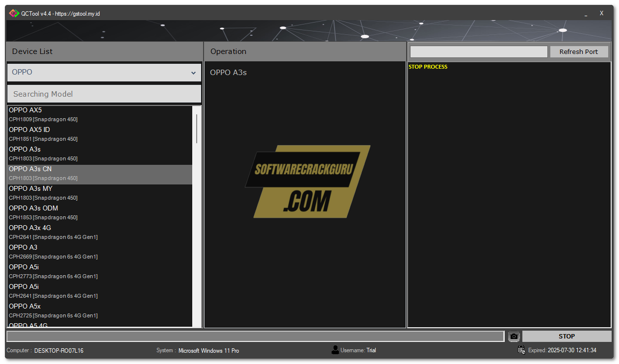
Task: Select OPPO A3s ODM model
Action: coord(100,213)
